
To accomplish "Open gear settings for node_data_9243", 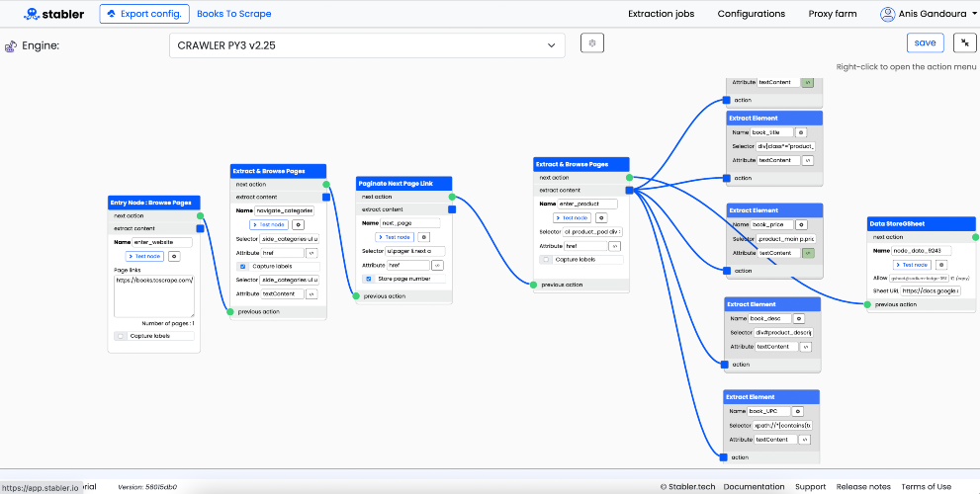I will 942,264.
